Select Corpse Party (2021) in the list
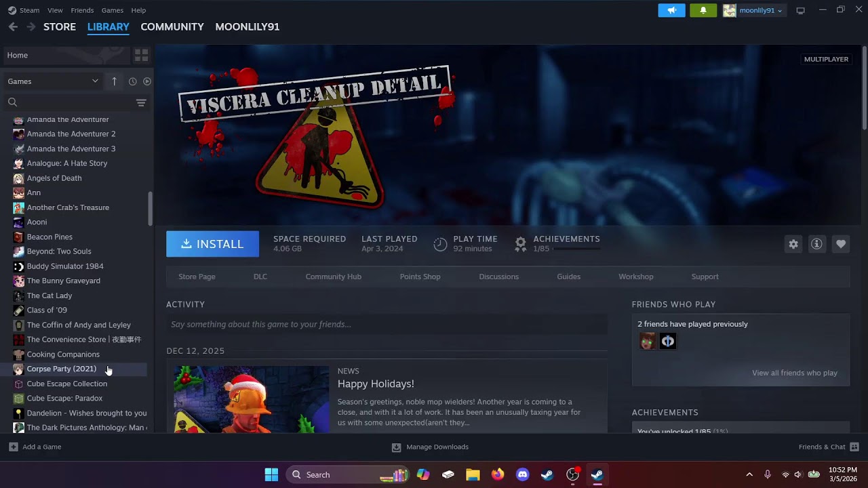This screenshot has width=868, height=488. 75,369
